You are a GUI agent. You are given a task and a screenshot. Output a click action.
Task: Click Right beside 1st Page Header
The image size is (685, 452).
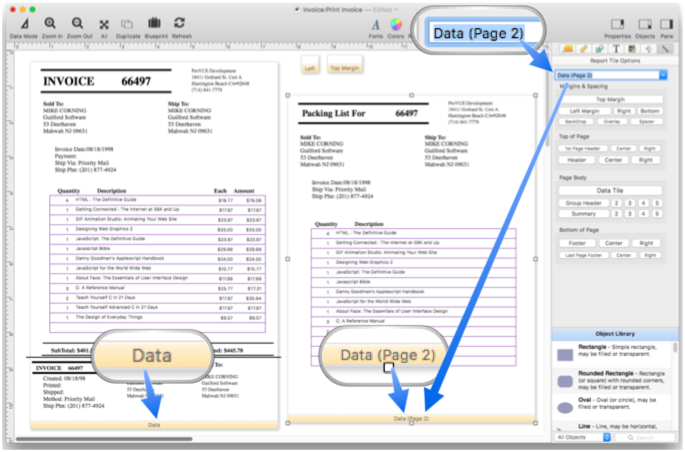pos(650,148)
